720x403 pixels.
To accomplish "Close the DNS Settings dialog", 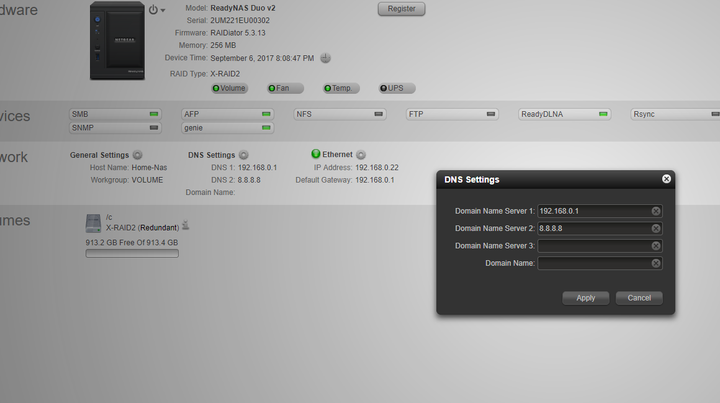I will click(x=666, y=179).
